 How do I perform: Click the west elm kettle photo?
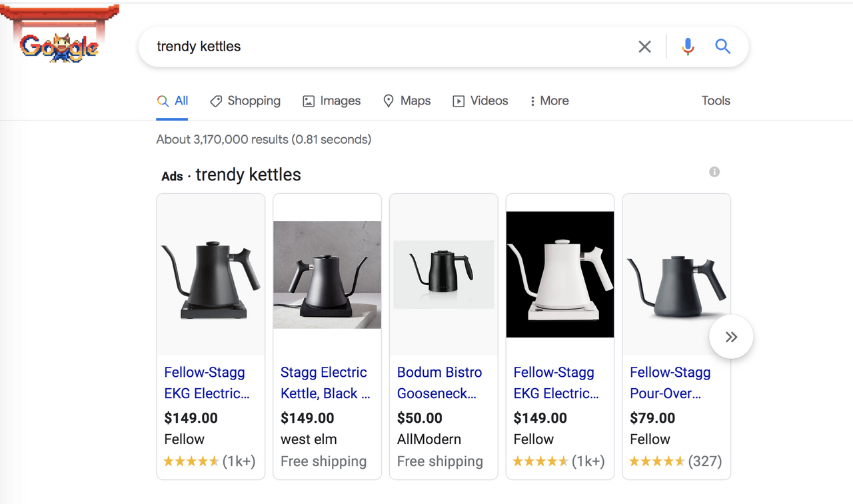[x=327, y=274]
